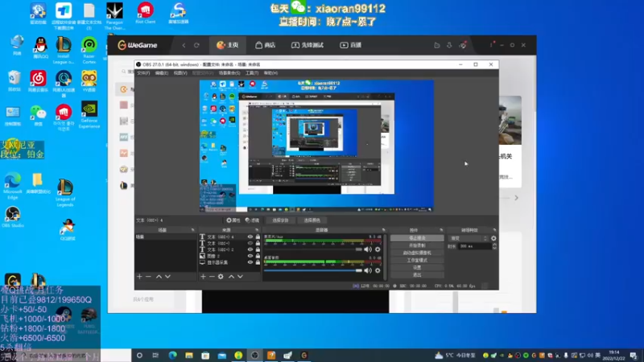This screenshot has width=644, height=362.
Task: Pop out the 场景 dock panel
Action: tap(192, 230)
